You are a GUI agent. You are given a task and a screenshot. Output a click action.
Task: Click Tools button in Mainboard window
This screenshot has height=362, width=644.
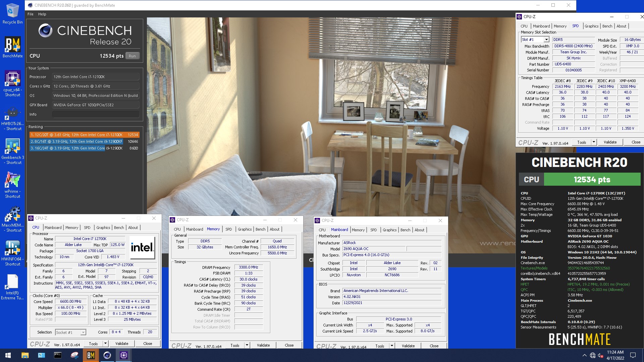(380, 346)
